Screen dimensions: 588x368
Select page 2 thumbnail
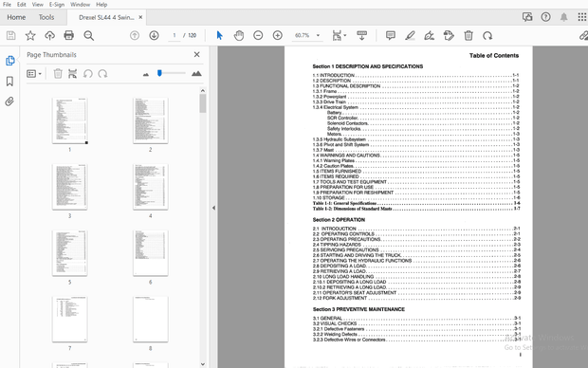tap(151, 120)
